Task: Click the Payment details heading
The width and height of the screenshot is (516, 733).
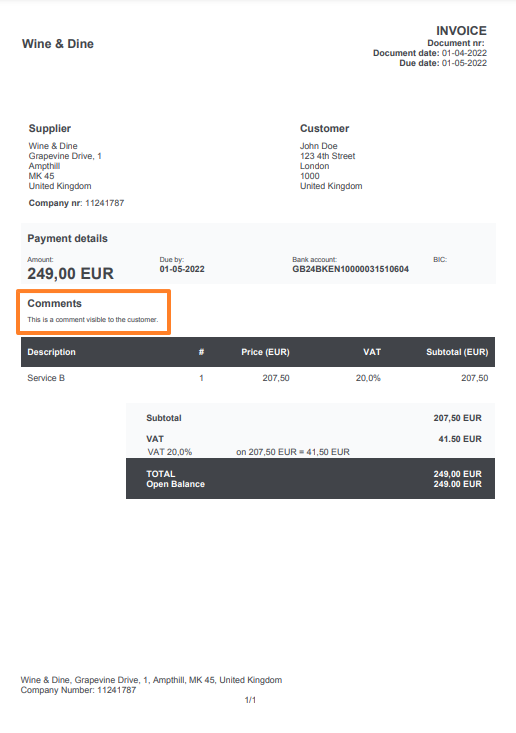Action: tap(67, 238)
